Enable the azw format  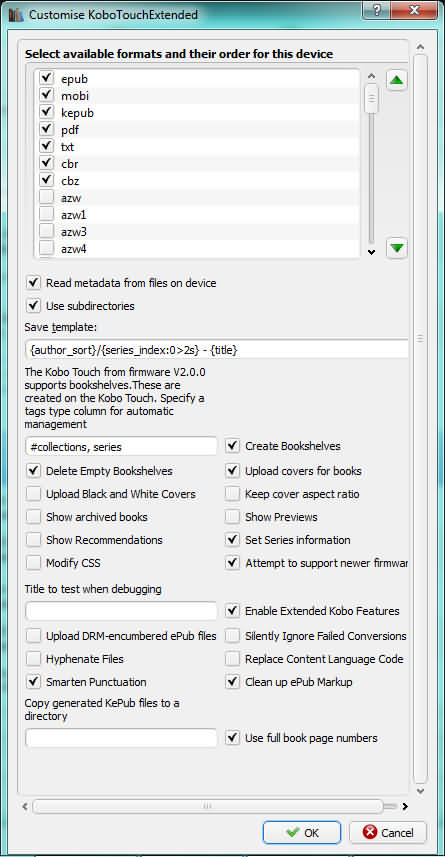pos(46,197)
